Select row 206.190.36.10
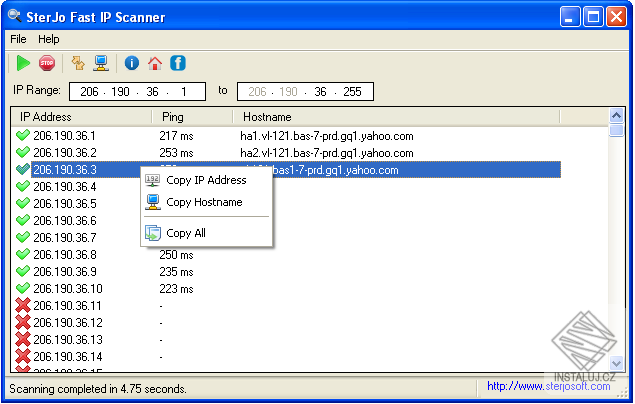 [287, 289]
